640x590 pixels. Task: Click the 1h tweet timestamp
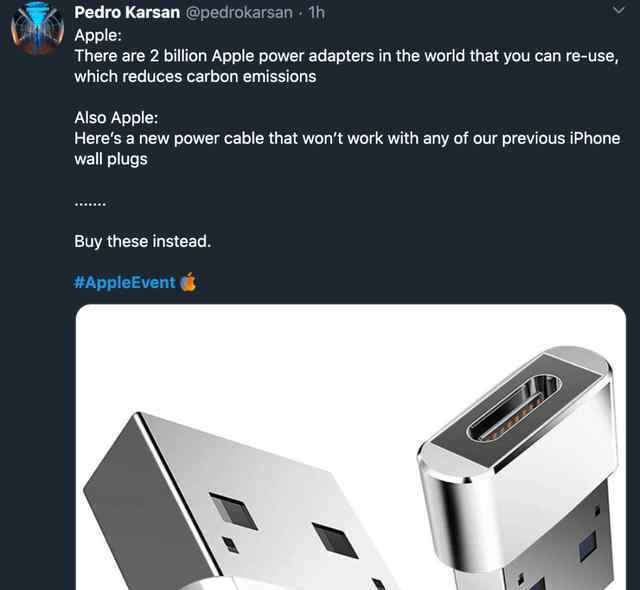pyautogui.click(x=316, y=13)
